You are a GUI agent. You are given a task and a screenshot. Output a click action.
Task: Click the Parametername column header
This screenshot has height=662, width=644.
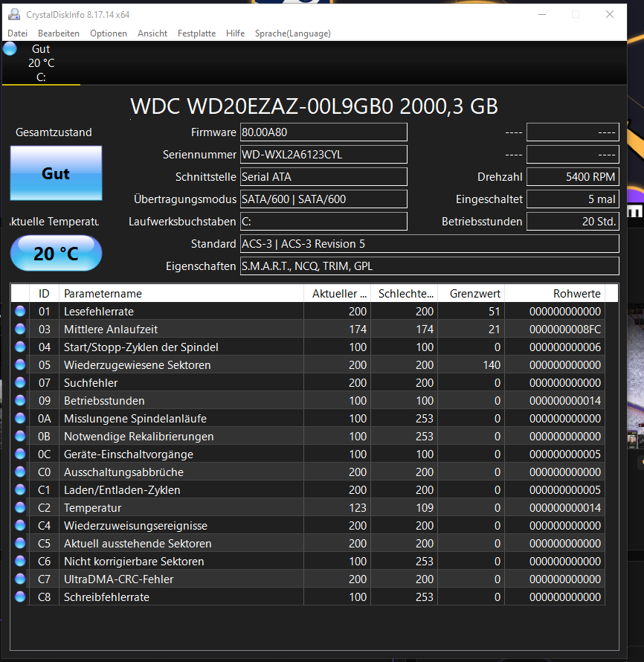pos(181,293)
